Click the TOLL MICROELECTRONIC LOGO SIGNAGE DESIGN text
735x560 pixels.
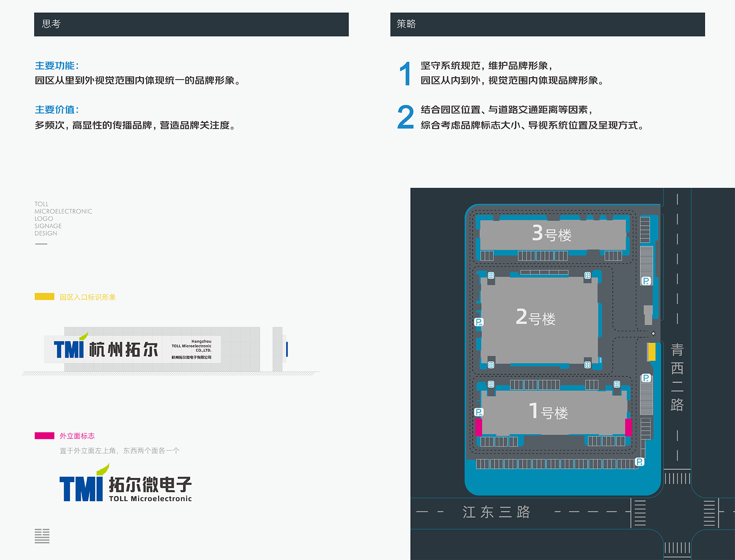pos(63,218)
